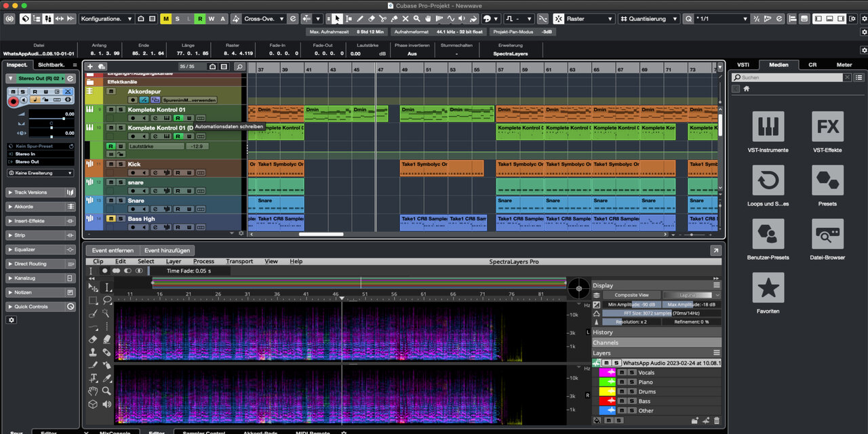This screenshot has width=868, height=434.
Task: Mute the Vocals layer
Action: point(621,372)
